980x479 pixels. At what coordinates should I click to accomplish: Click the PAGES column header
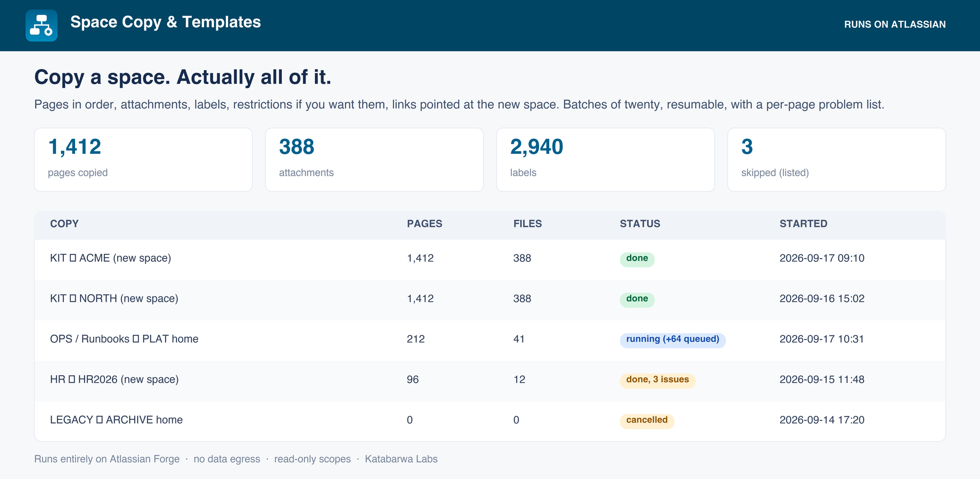424,224
